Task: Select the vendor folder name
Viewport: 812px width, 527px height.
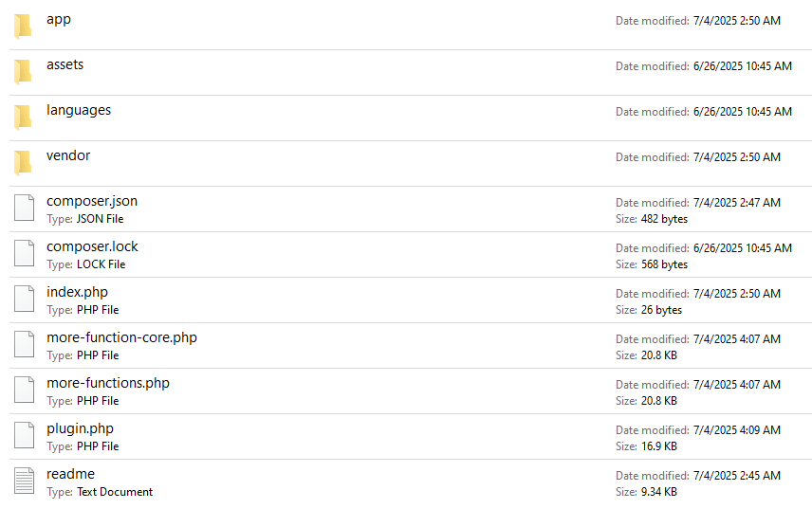Action: (x=68, y=155)
